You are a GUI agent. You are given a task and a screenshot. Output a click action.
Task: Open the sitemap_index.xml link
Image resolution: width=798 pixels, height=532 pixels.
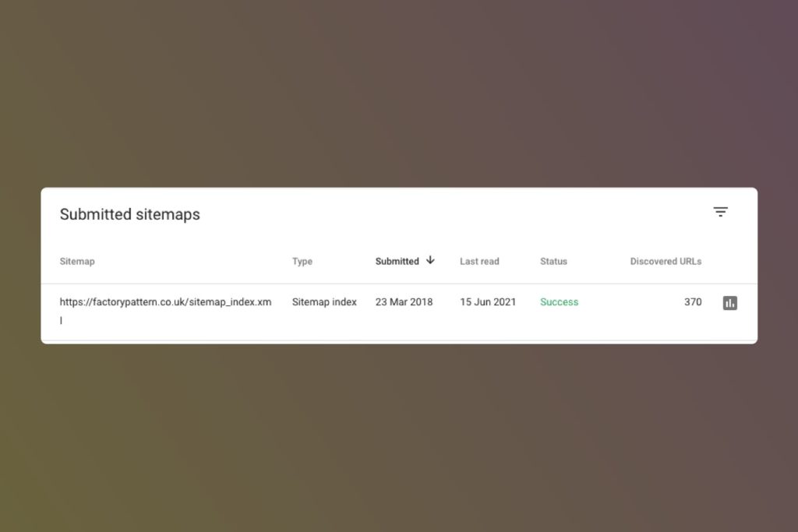pyautogui.click(x=166, y=302)
